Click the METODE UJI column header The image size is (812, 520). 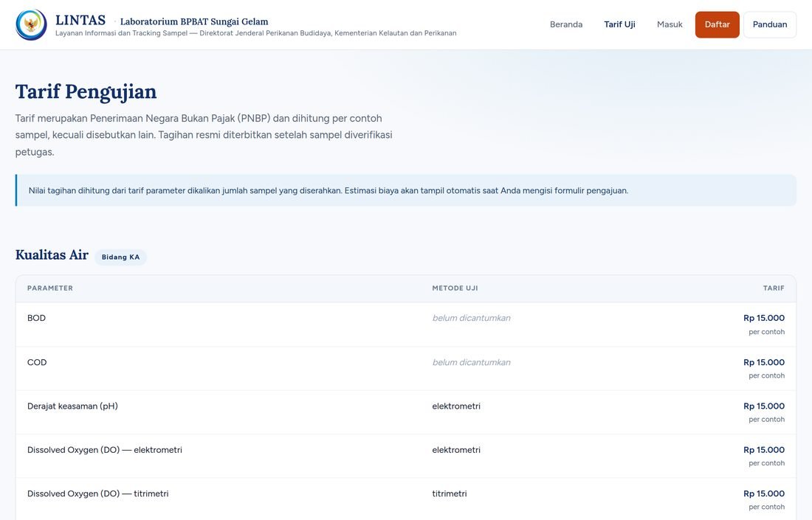tap(455, 288)
